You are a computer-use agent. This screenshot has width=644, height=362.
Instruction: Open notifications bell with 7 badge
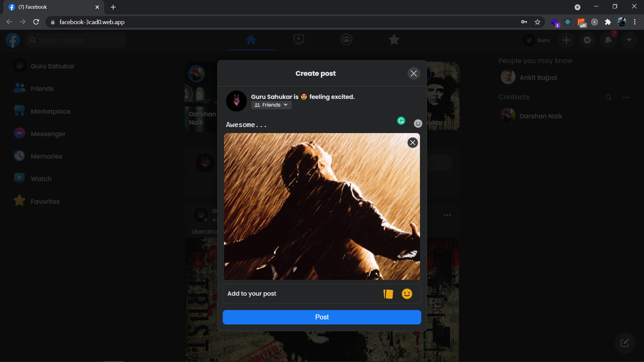pyautogui.click(x=608, y=40)
